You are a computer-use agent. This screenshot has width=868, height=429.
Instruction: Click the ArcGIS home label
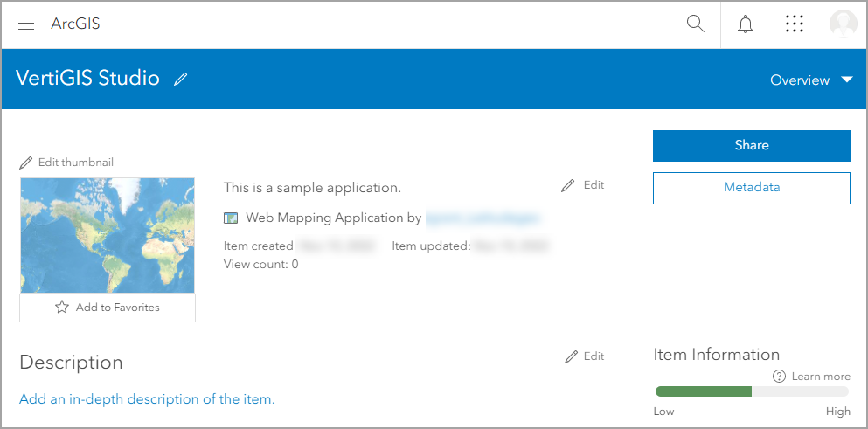tap(75, 24)
